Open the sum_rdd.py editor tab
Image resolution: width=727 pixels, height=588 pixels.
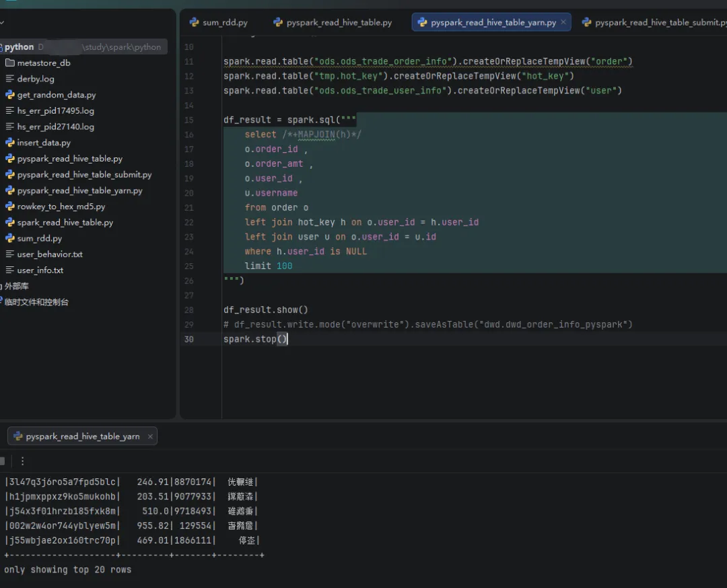pos(219,22)
